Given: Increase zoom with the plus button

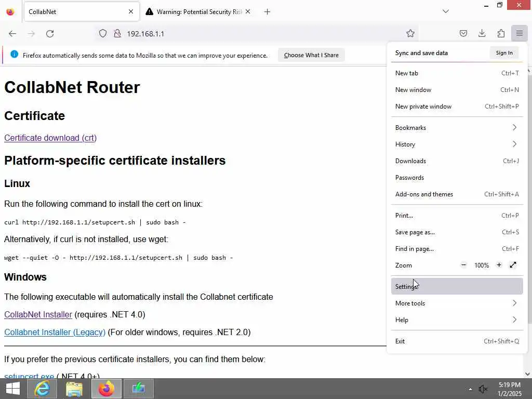Looking at the screenshot, I should pyautogui.click(x=499, y=265).
